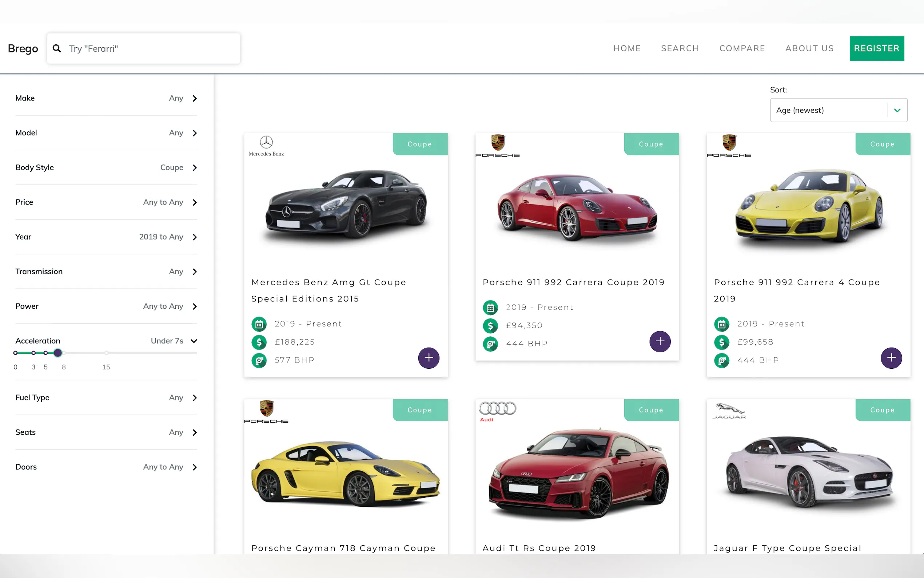Open the COMPARE page

point(742,48)
